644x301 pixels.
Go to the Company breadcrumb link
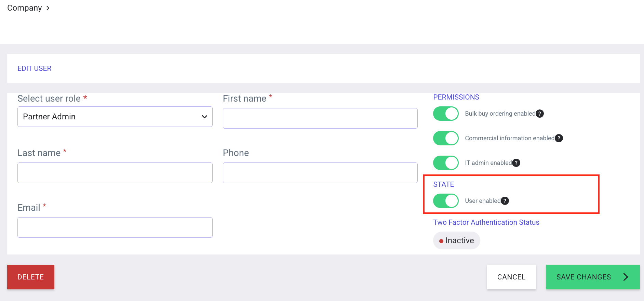24,8
